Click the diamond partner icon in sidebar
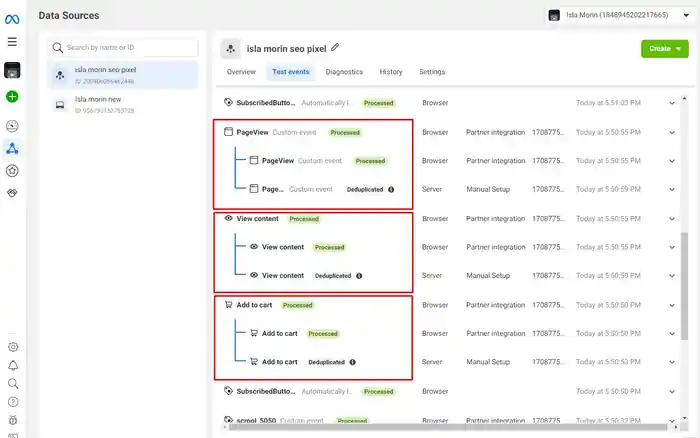This screenshot has width=700, height=438. coord(12,193)
